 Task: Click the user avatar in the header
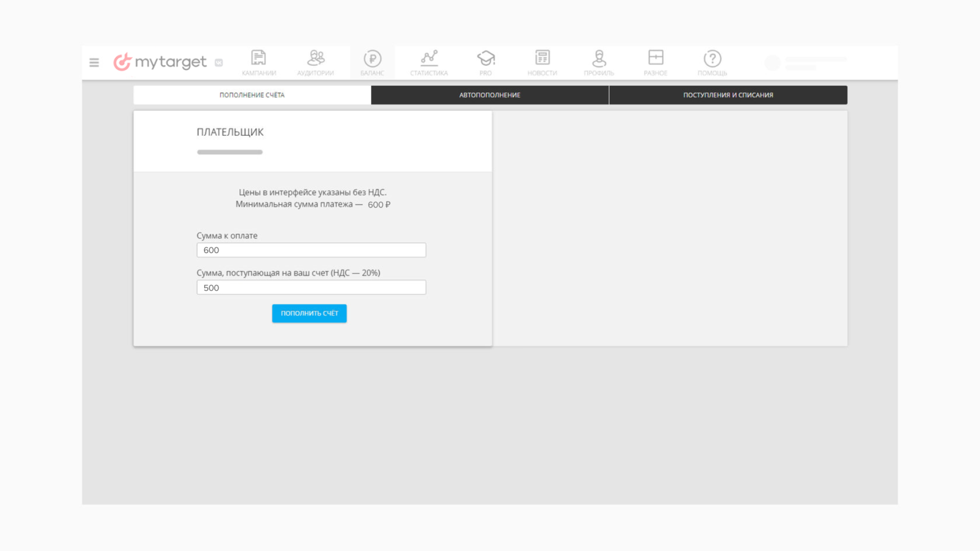click(x=772, y=63)
